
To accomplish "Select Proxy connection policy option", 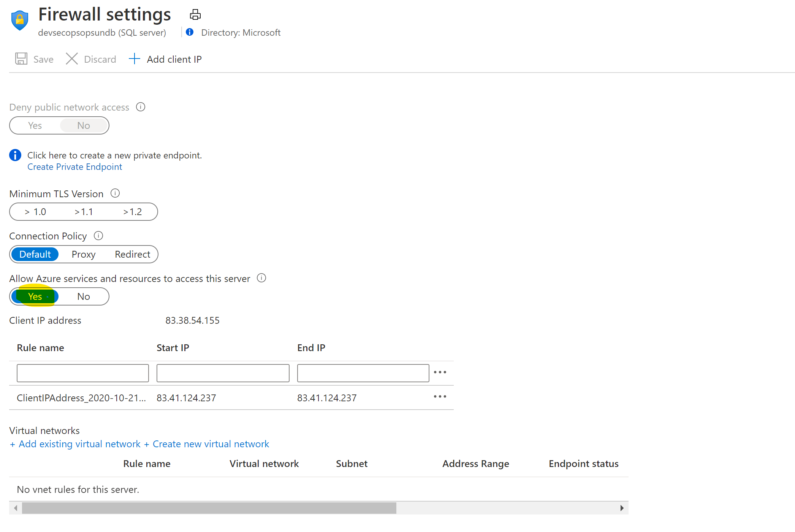I will [x=83, y=253].
